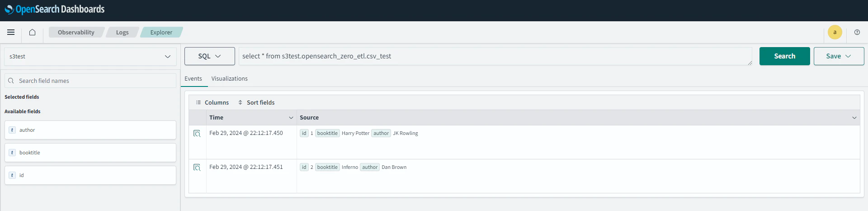Select the author available field
The image size is (868, 211).
click(90, 130)
